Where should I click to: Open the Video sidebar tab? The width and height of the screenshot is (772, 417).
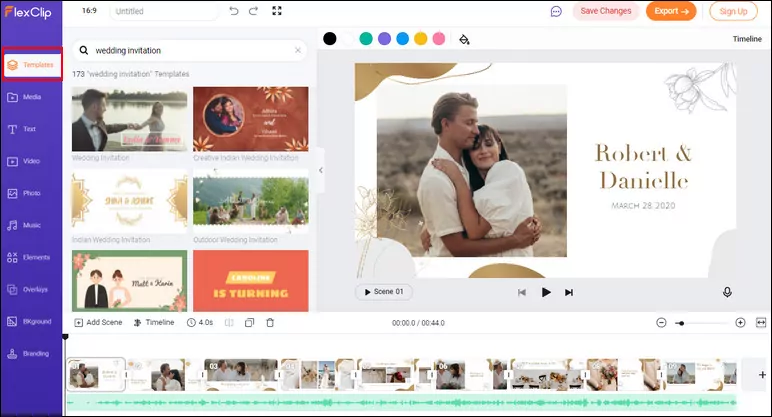(x=32, y=161)
